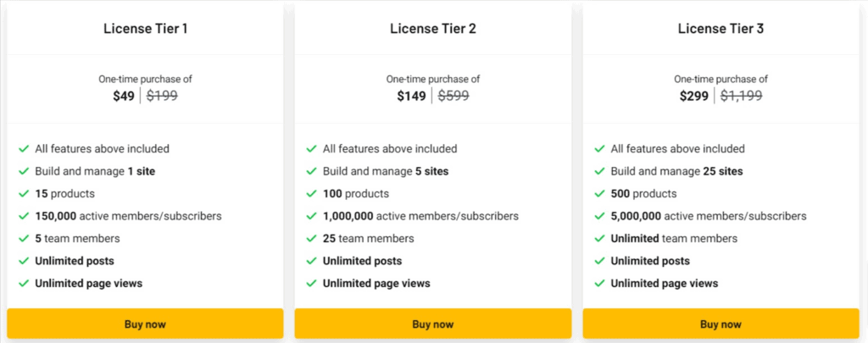
Task: Click Buy now under License Tier 2
Action: (x=432, y=324)
